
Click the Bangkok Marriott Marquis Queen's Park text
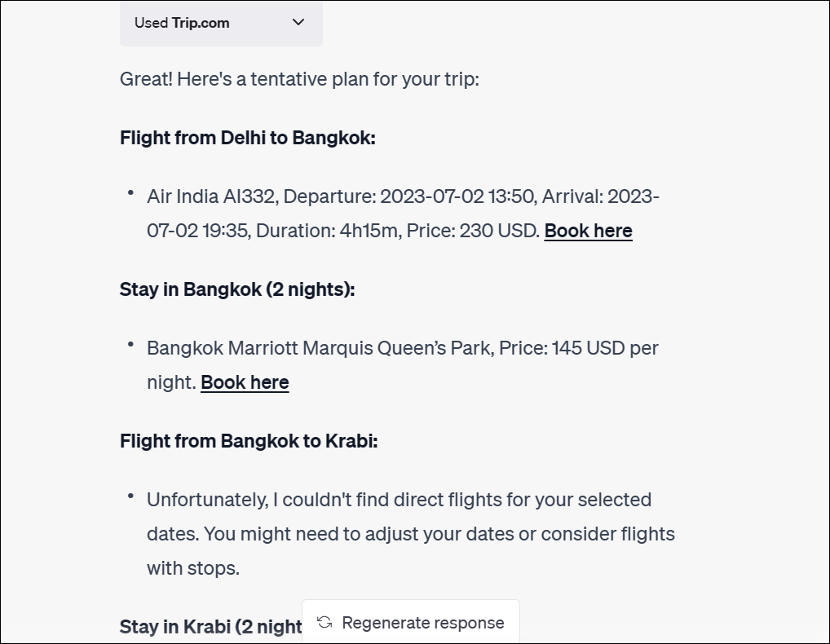(320, 348)
